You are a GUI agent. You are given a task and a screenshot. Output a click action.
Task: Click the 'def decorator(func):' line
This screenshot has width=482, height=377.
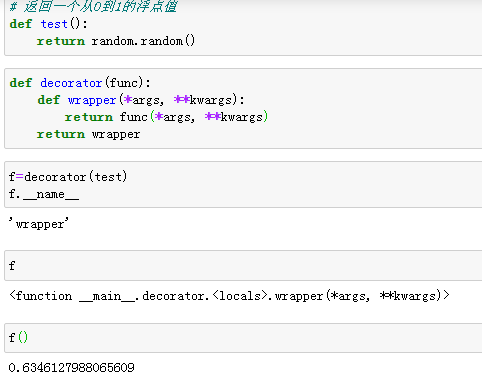[x=80, y=82]
